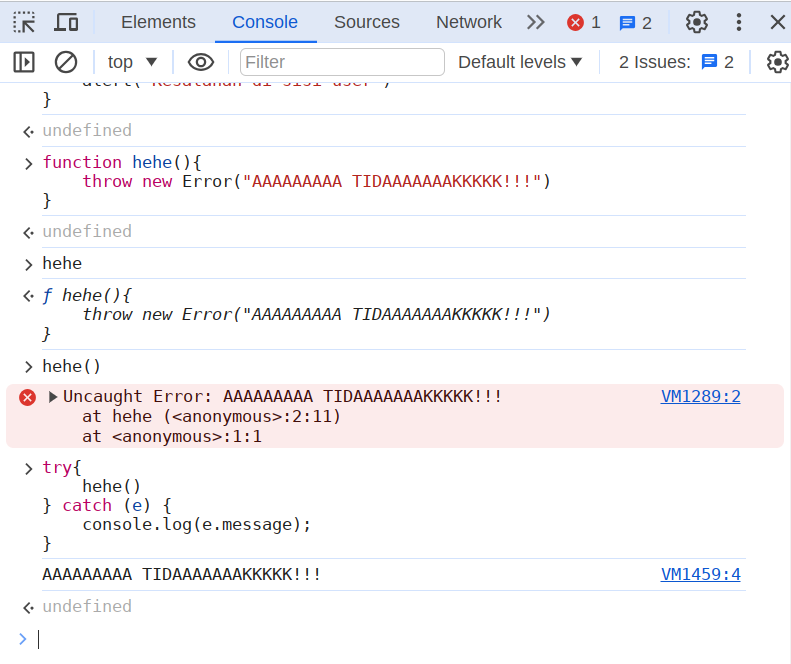Activate the inspect element picker icon
791x664 pixels.
24,22
